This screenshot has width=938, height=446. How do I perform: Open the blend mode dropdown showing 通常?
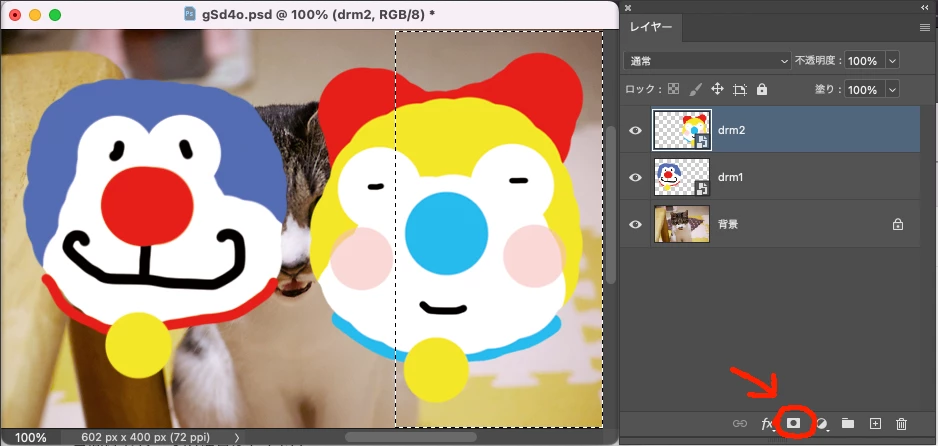point(707,61)
